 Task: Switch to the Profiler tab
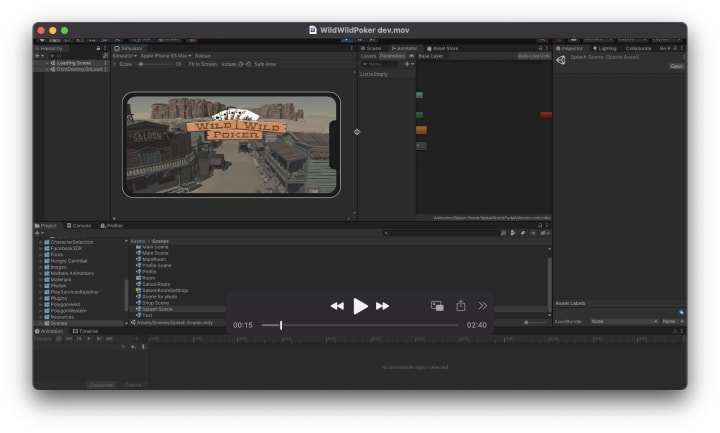[112, 226]
